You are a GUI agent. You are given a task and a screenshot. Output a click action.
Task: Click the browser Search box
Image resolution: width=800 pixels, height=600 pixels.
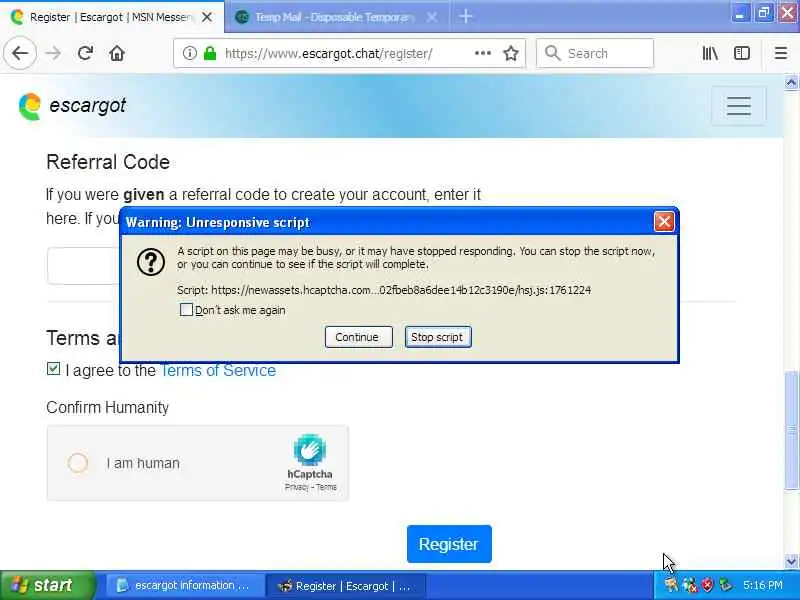click(x=595, y=53)
